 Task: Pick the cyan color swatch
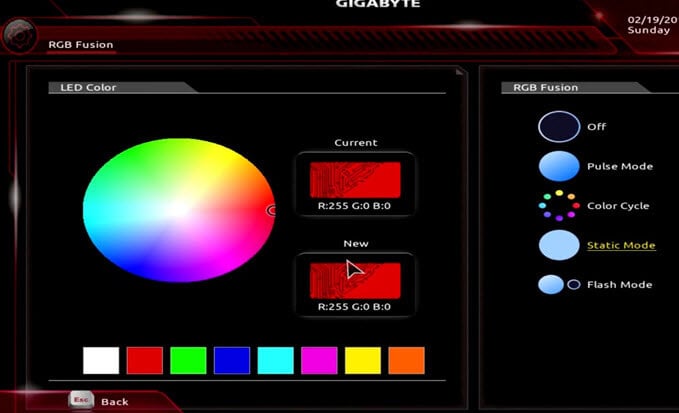click(x=275, y=360)
